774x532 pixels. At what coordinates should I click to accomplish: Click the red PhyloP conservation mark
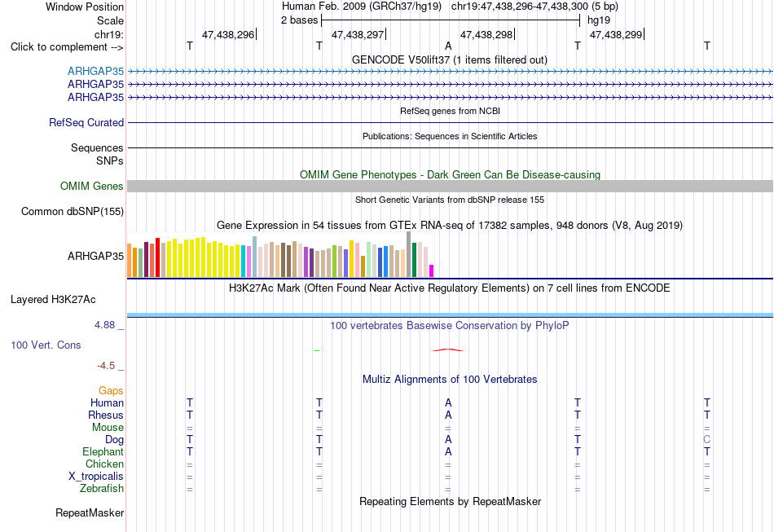448,350
